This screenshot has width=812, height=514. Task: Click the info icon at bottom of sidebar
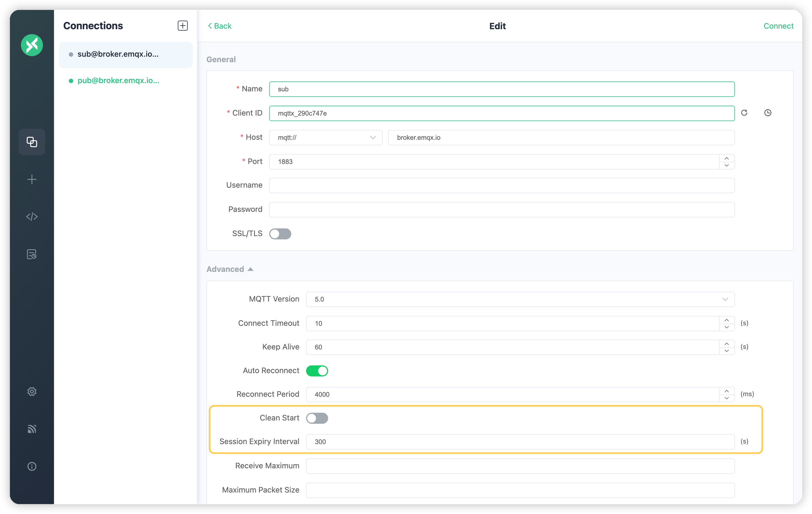pyautogui.click(x=31, y=466)
